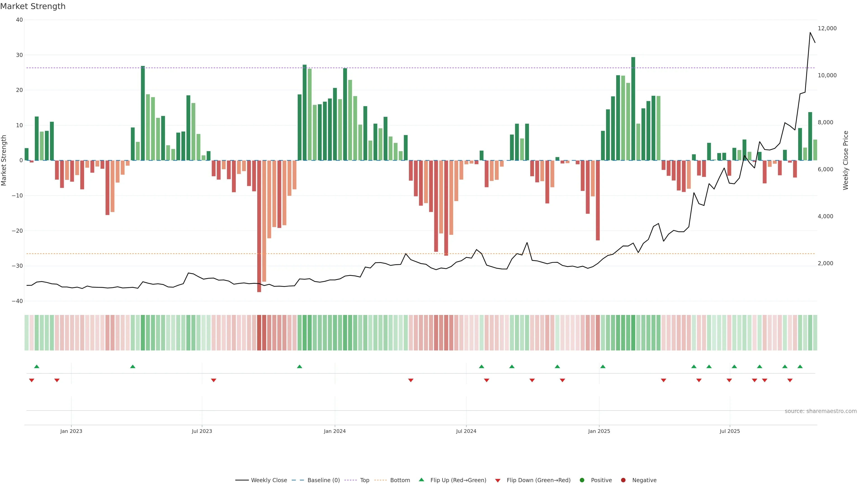Click the Jul 2025 x-axis label
This screenshot has height=488, width=868.
[729, 431]
